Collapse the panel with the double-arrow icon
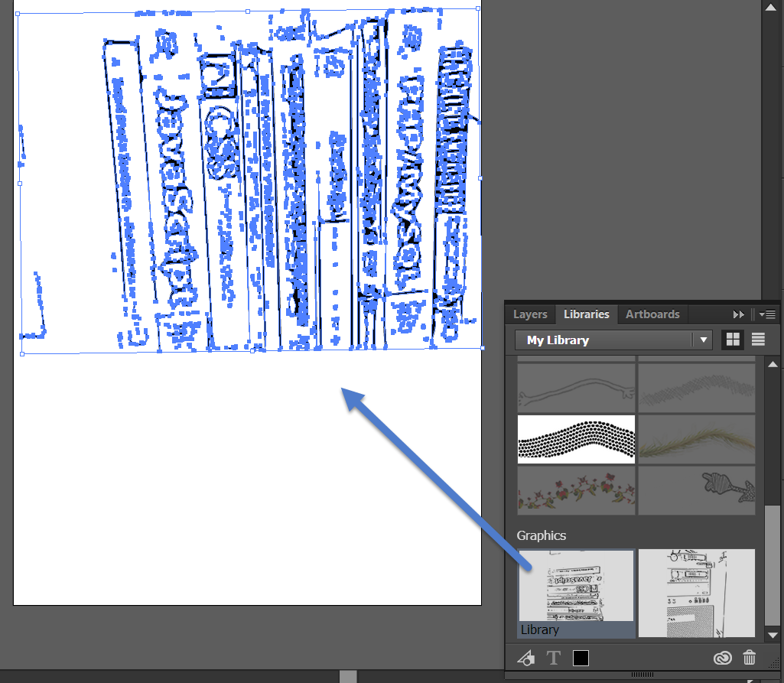This screenshot has height=683, width=784. (739, 314)
